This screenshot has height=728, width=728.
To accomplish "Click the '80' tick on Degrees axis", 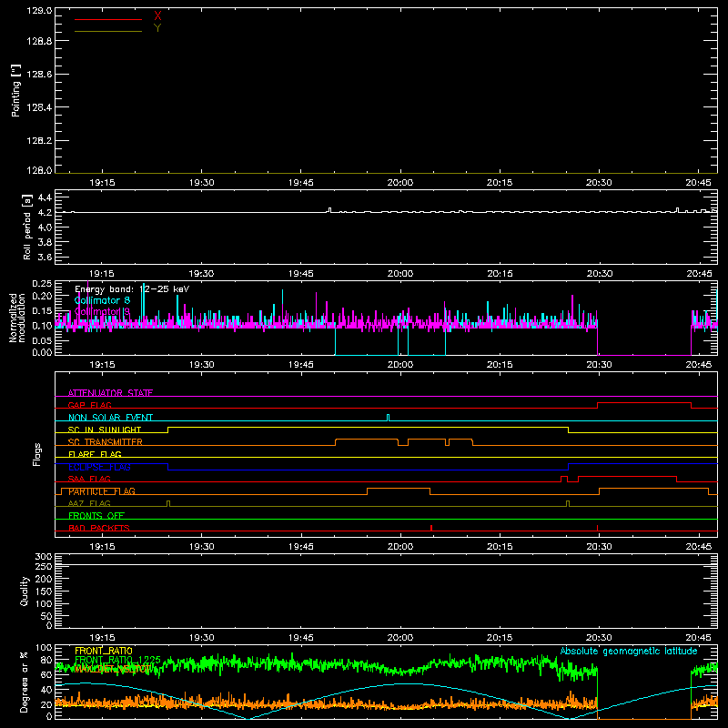I will (x=46, y=660).
